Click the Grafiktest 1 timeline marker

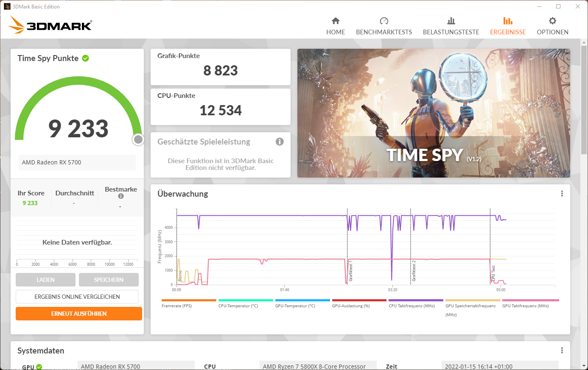click(350, 271)
